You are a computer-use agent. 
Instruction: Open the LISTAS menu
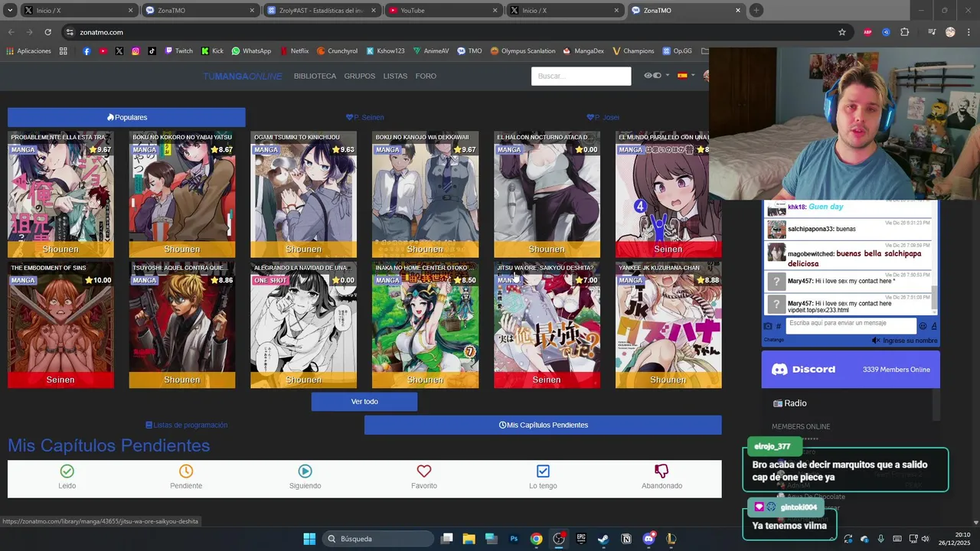tap(395, 77)
